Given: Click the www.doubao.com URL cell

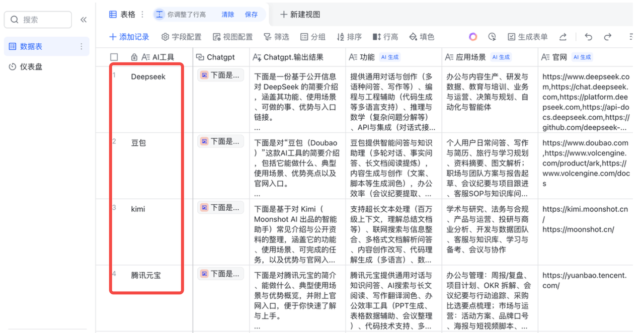Looking at the screenshot, I should [x=586, y=165].
